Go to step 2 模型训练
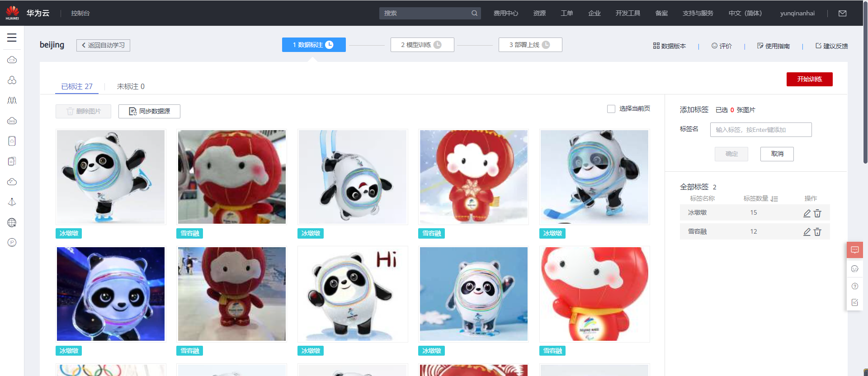The width and height of the screenshot is (868, 376). (422, 45)
